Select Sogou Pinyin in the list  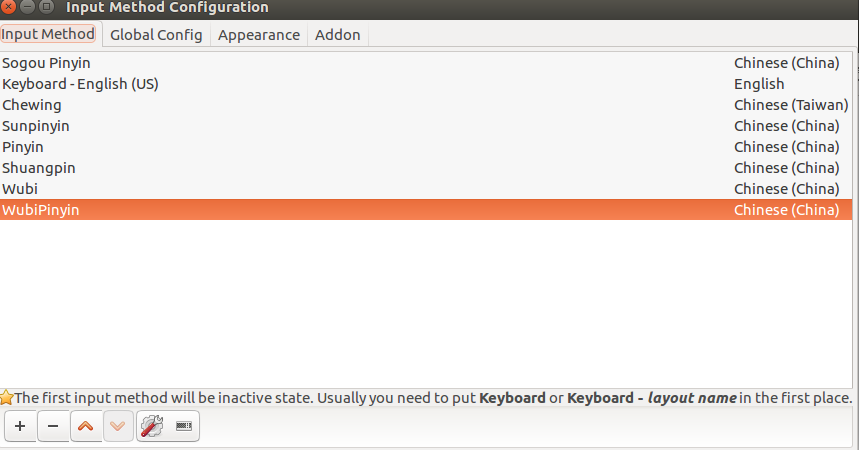46,63
